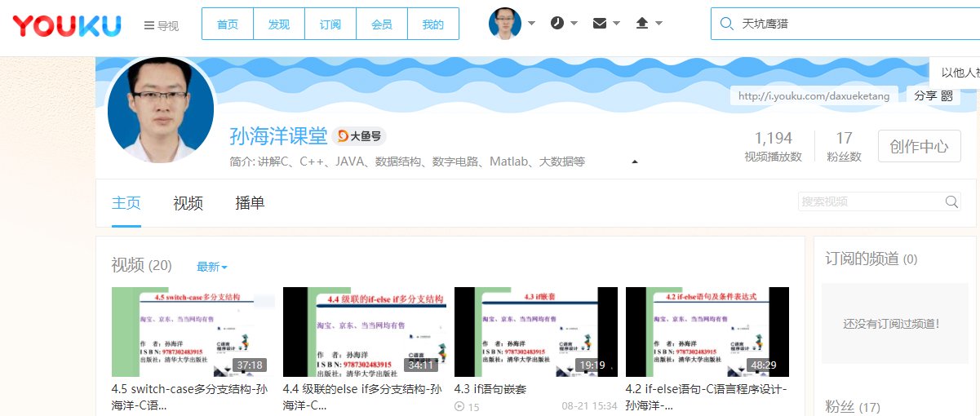Click the user avatar in top bar
The height and width of the screenshot is (416, 980).
505,23
